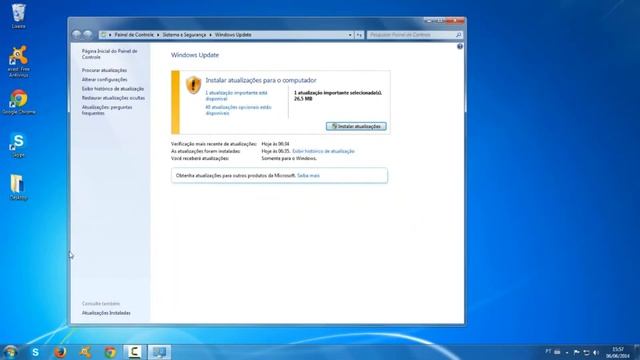The width and height of the screenshot is (640, 360).
Task: Launch Firefox from the taskbar
Action: tap(60, 352)
